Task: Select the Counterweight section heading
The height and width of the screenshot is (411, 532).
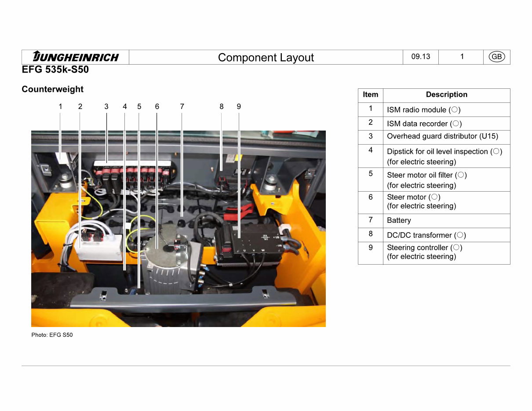Action: click(53, 89)
